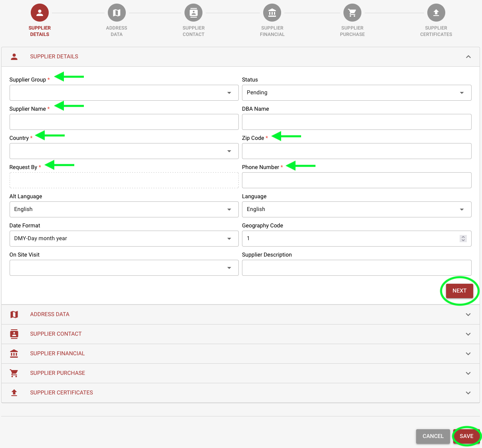
Task: Open the Country dropdown
Action: (124, 151)
